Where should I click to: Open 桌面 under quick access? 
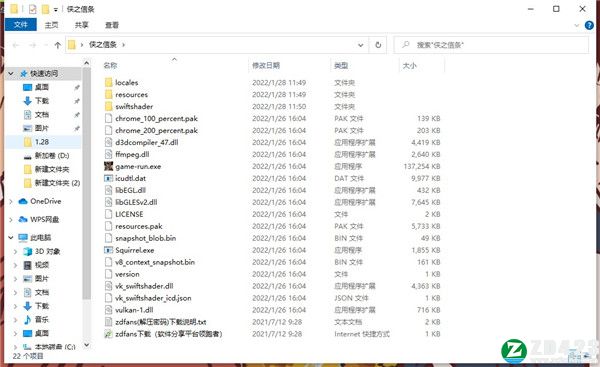[42, 87]
